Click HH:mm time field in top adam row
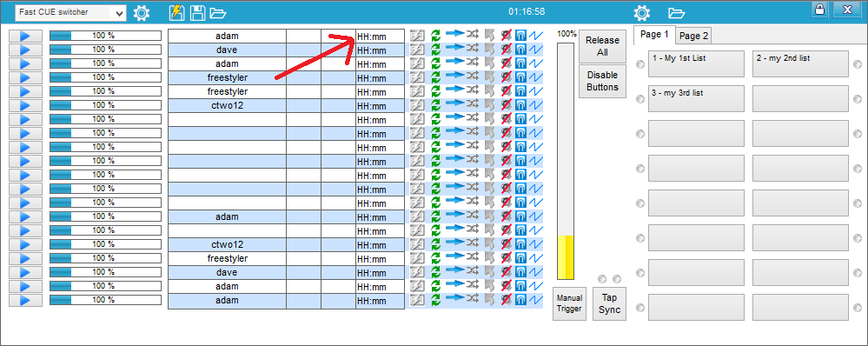The width and height of the screenshot is (868, 346). [x=381, y=36]
